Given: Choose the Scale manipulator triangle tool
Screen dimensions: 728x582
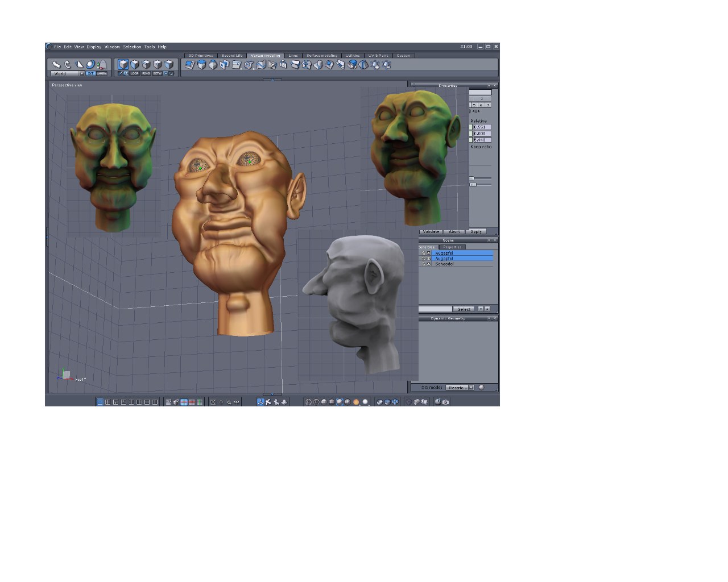Looking at the screenshot, I should (x=79, y=64).
